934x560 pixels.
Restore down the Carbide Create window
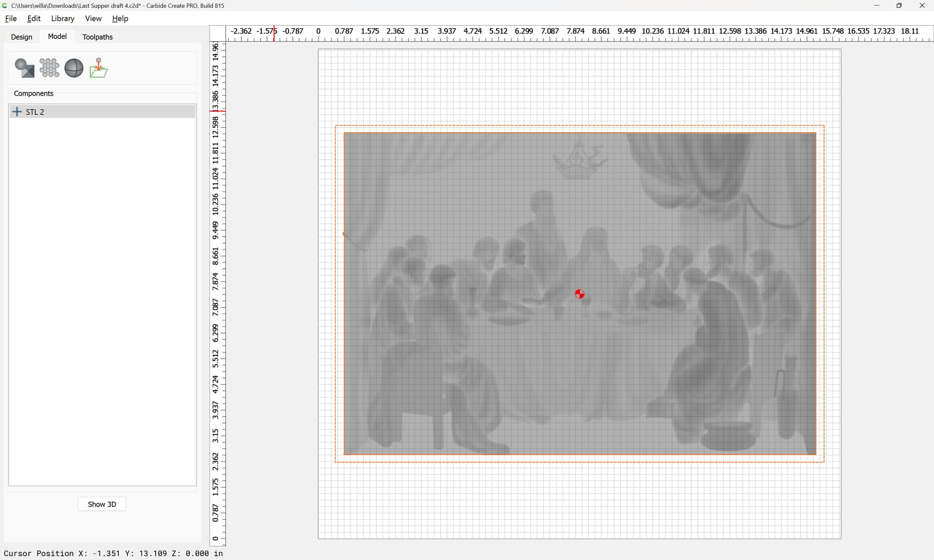point(899,5)
